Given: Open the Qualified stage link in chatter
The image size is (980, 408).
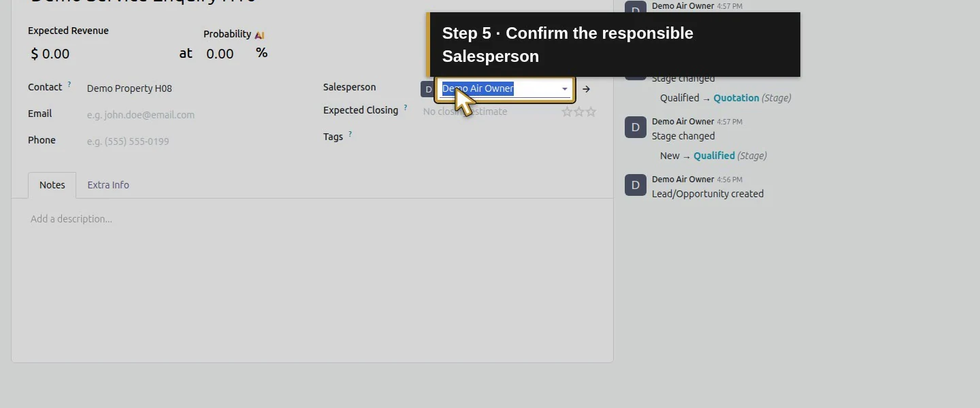Looking at the screenshot, I should point(714,156).
